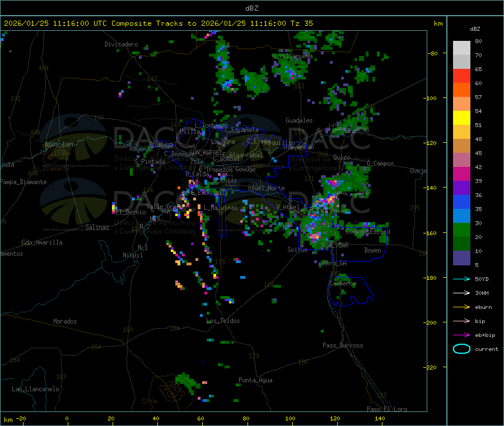Viewport: 504px width, 426px height.
Task: Click the '50YD' legend label
Action: click(482, 279)
